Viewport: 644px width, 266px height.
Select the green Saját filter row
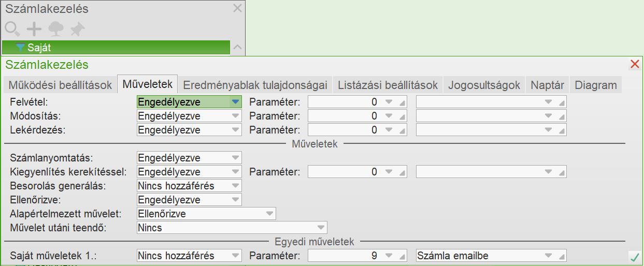116,48
